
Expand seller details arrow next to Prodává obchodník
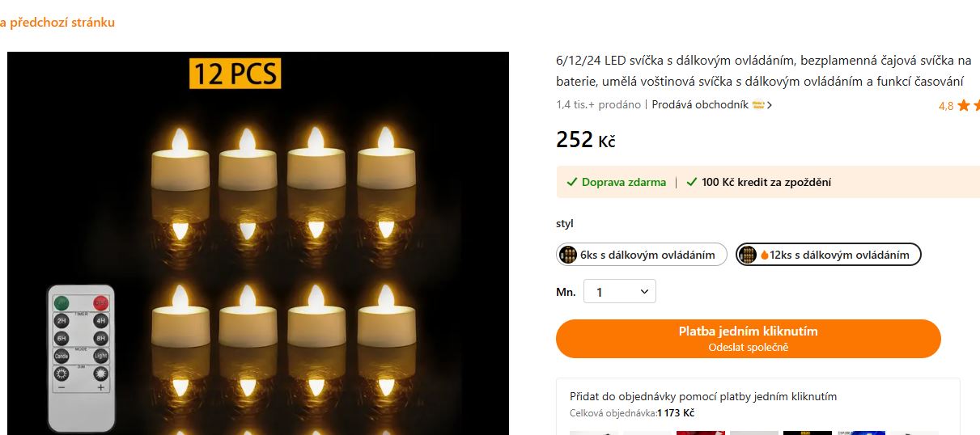click(770, 104)
